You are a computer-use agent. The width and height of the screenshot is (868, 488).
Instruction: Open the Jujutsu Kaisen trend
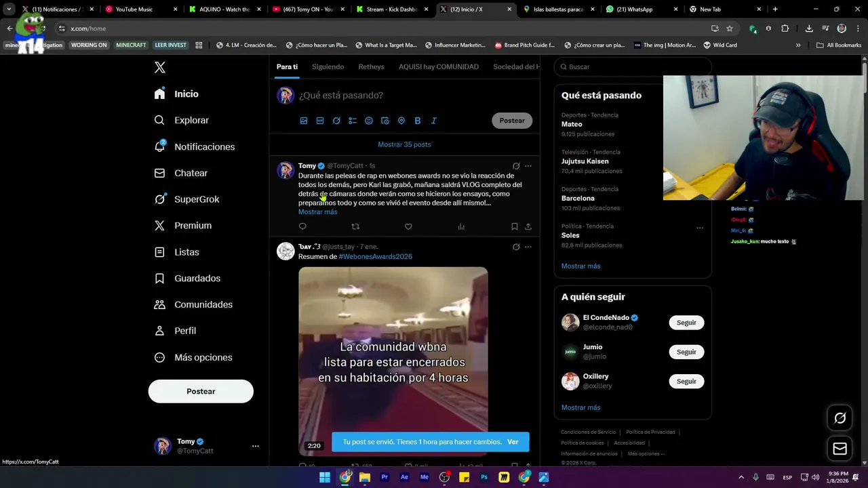click(x=585, y=161)
